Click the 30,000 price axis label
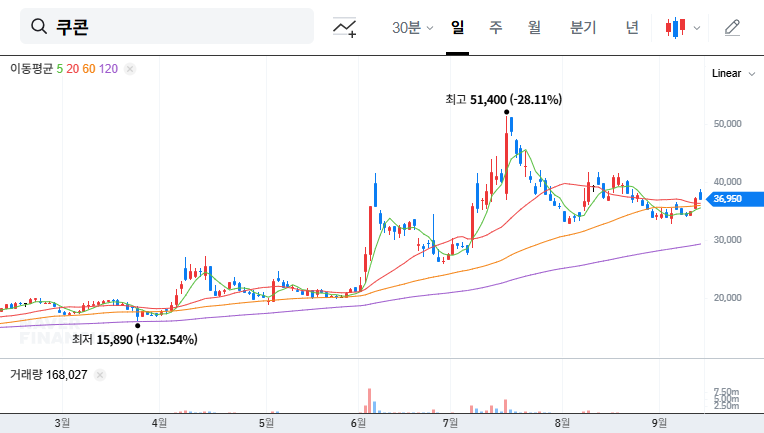764x433 pixels. tap(727, 240)
